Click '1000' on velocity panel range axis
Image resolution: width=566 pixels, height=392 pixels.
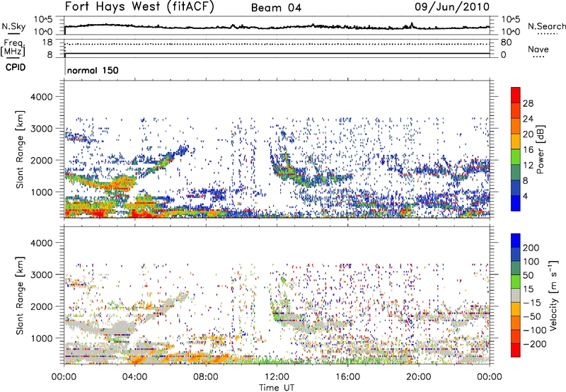pos(42,338)
